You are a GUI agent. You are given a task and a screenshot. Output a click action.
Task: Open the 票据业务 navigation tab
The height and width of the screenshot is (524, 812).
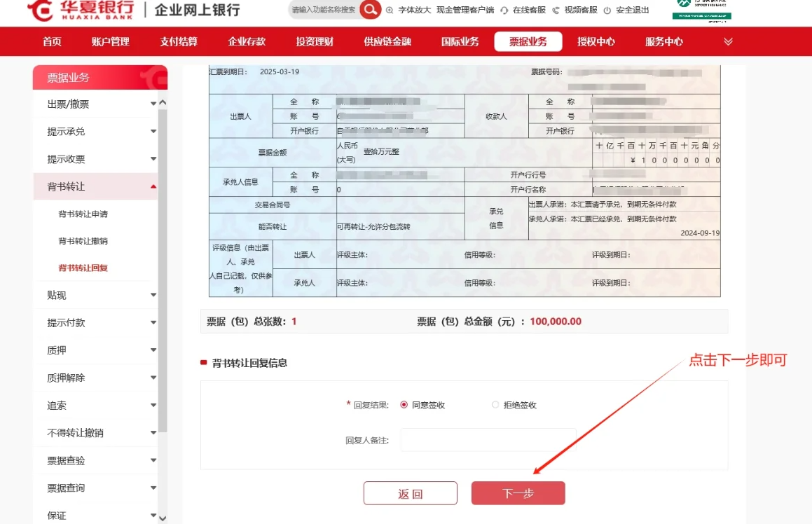click(x=528, y=41)
